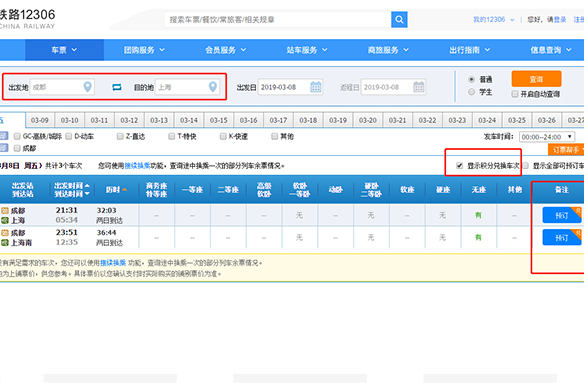
Task: Click the 出发地 departure station input
Action: (x=62, y=87)
